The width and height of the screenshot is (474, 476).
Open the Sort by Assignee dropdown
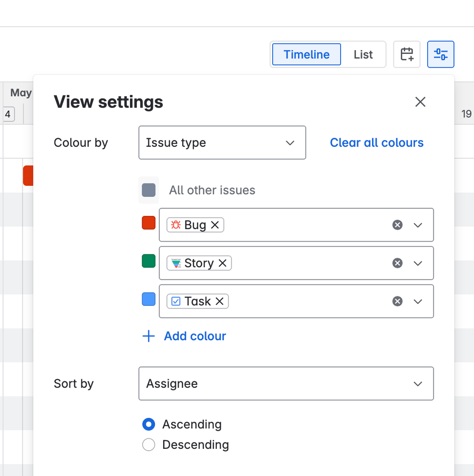click(x=286, y=384)
